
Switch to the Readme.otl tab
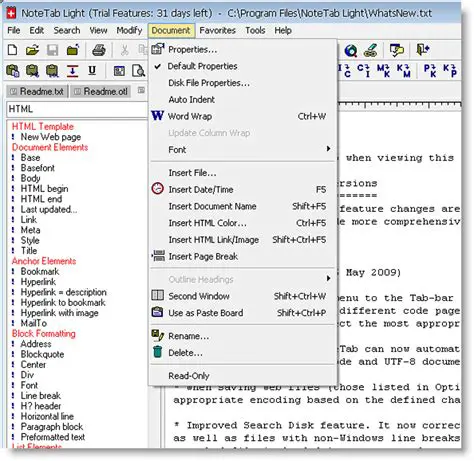(x=101, y=91)
